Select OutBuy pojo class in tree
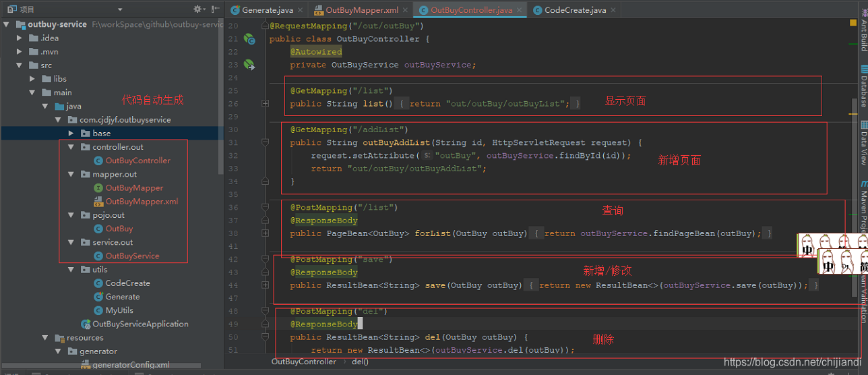 (119, 229)
